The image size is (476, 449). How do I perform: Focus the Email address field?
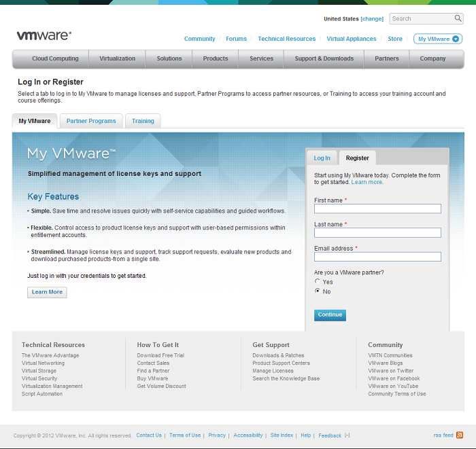377,257
